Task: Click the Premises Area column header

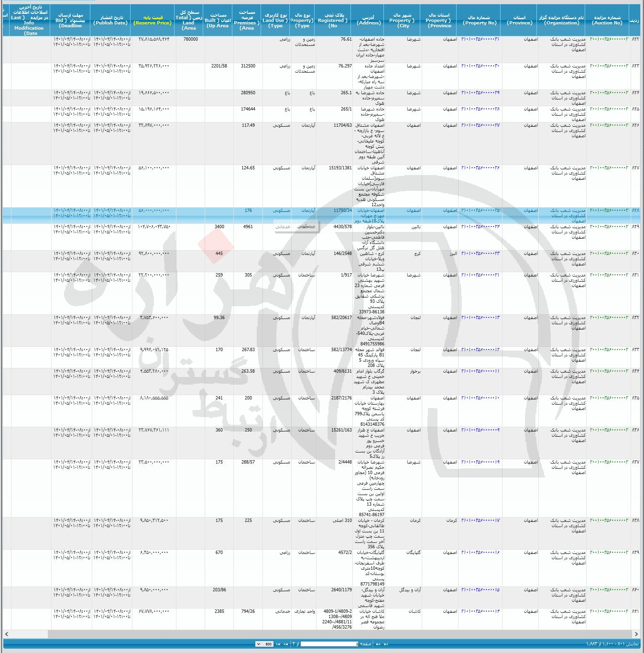Action: point(247,20)
